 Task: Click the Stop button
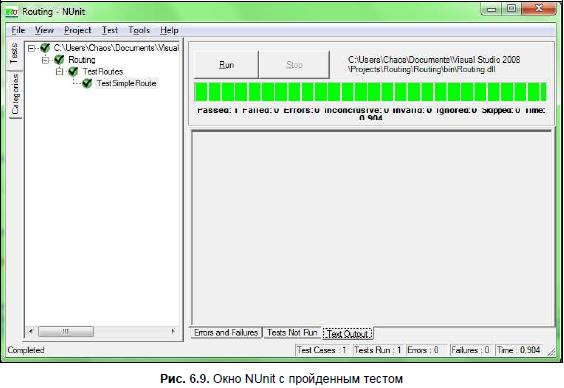click(294, 65)
